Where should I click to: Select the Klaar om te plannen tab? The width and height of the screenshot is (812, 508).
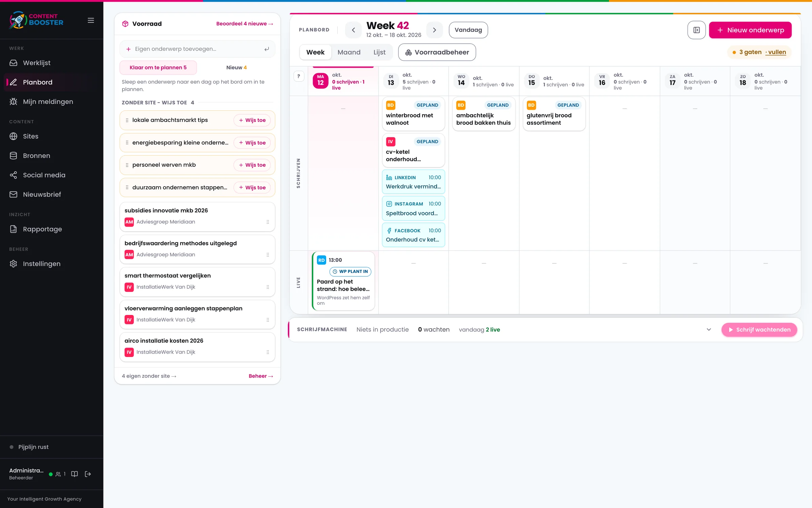tap(158, 67)
